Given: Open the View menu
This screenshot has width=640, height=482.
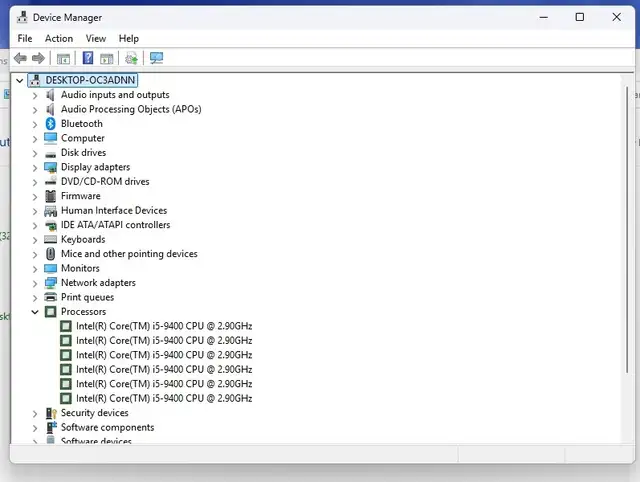Looking at the screenshot, I should coord(96,38).
